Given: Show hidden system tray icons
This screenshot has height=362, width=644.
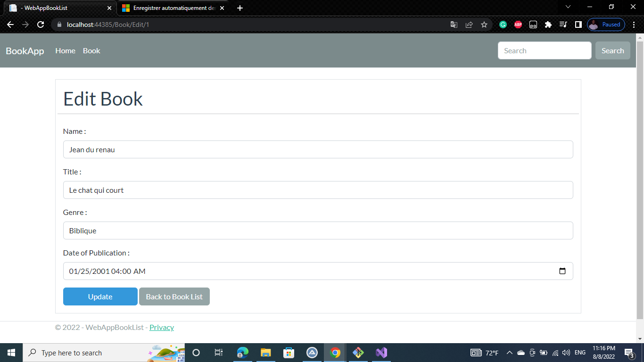Looking at the screenshot, I should click(509, 353).
